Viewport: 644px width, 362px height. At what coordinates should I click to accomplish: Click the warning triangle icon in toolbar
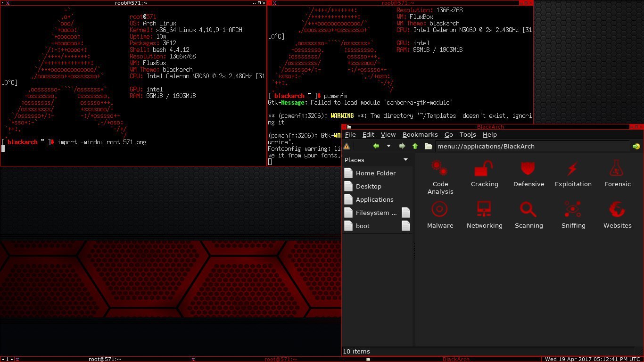tap(347, 146)
